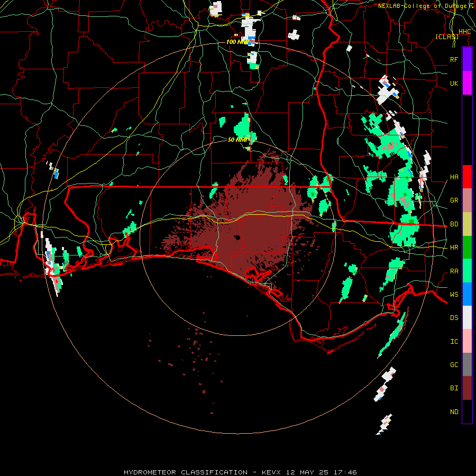
Task: Click the DS white legend swatch
Action: pos(467,317)
